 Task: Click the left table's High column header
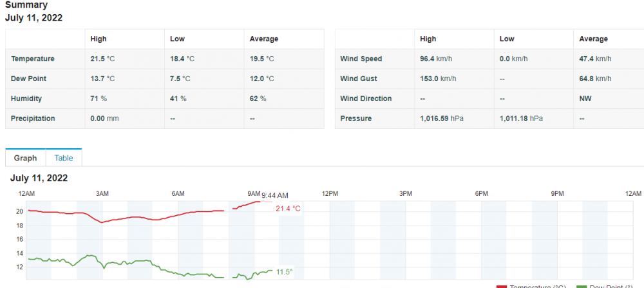click(99, 39)
